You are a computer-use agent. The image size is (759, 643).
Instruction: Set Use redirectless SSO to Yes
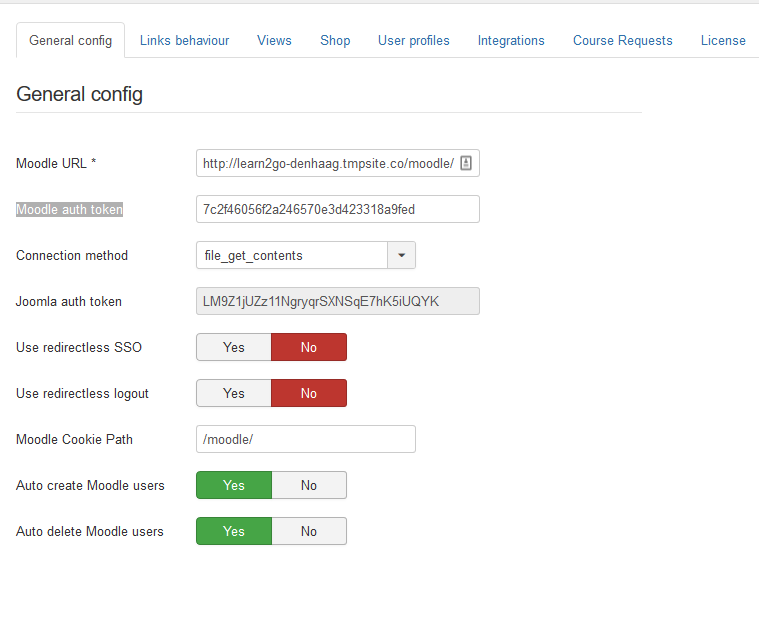[x=234, y=347]
